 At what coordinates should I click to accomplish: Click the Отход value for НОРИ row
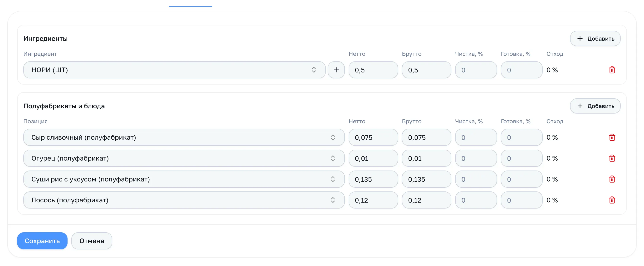[552, 70]
